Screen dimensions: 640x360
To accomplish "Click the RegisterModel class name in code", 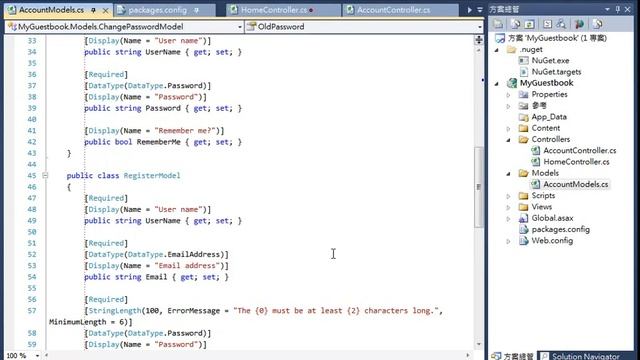I will coord(152,176).
